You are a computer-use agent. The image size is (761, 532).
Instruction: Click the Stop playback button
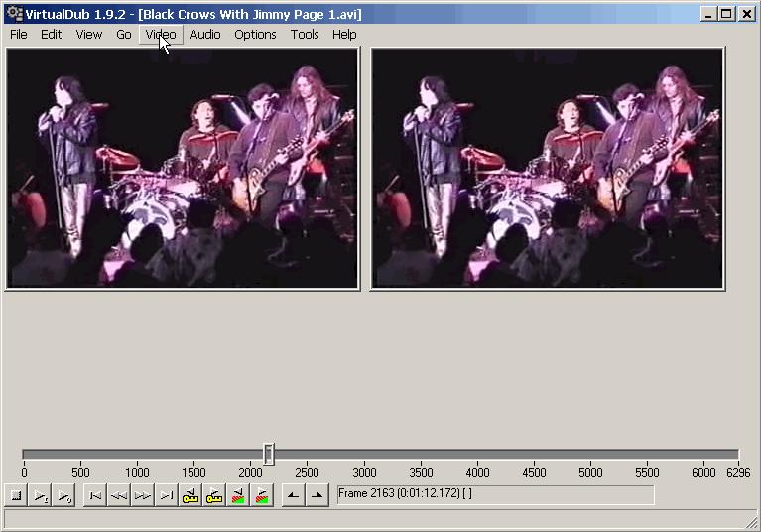coord(16,495)
